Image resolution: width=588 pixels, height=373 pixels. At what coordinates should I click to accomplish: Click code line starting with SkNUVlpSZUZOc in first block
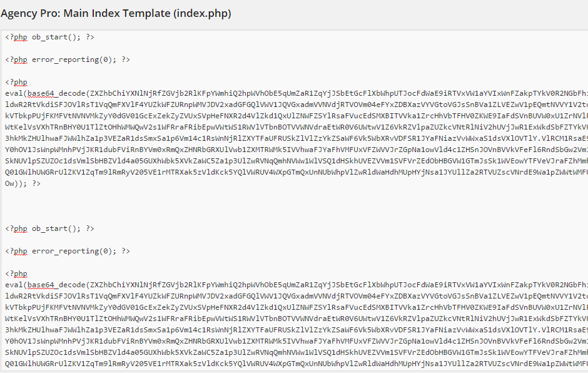click(297, 161)
